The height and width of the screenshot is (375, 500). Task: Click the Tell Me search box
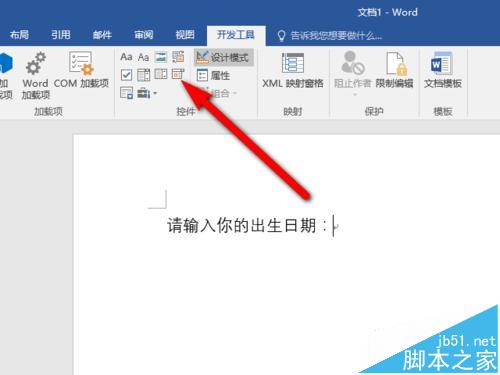330,35
